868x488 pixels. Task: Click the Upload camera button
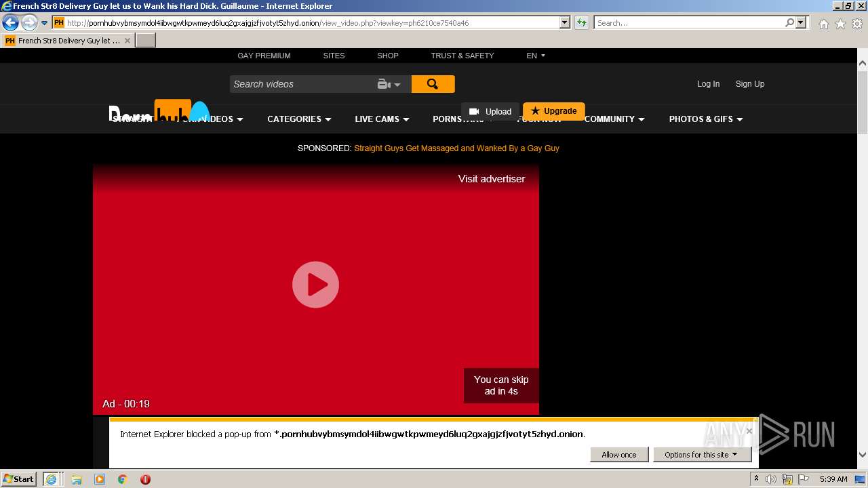(x=490, y=111)
